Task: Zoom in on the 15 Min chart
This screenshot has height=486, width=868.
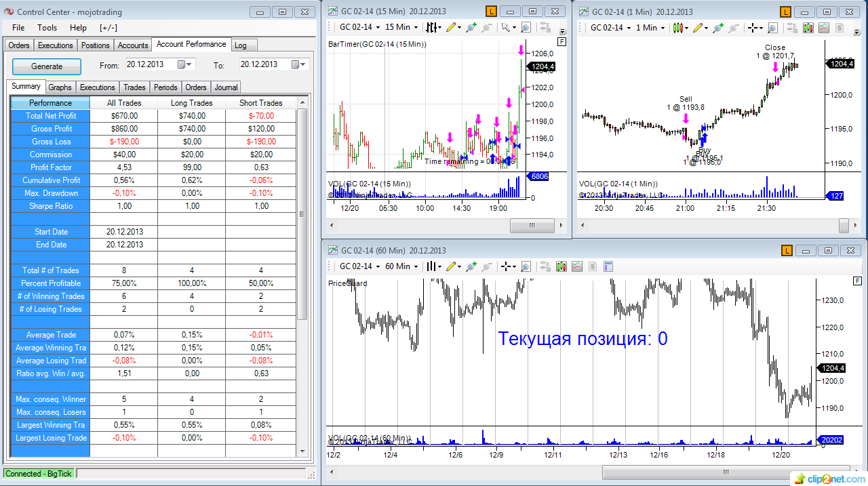Action: click(x=471, y=27)
